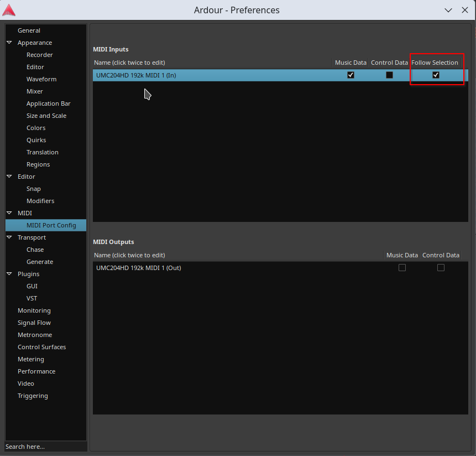
Task: Collapse the Appearance tree section
Action: (x=9, y=43)
